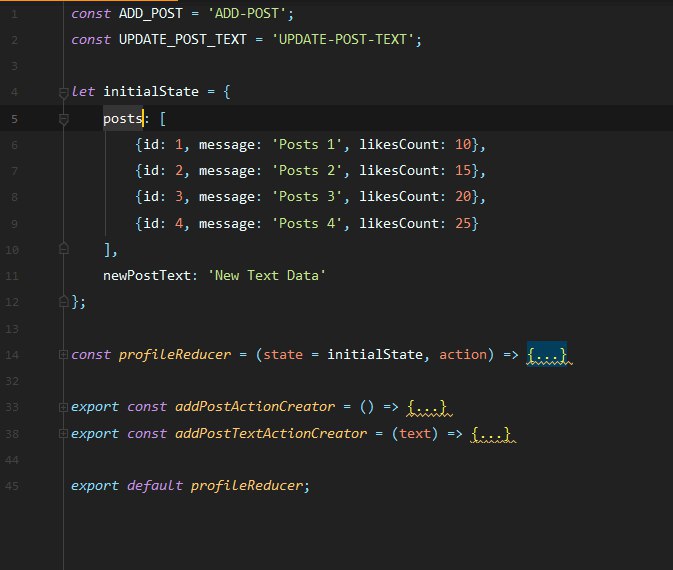The image size is (673, 570).
Task: Click the fold end marker at line 10
Action: [x=64, y=248]
